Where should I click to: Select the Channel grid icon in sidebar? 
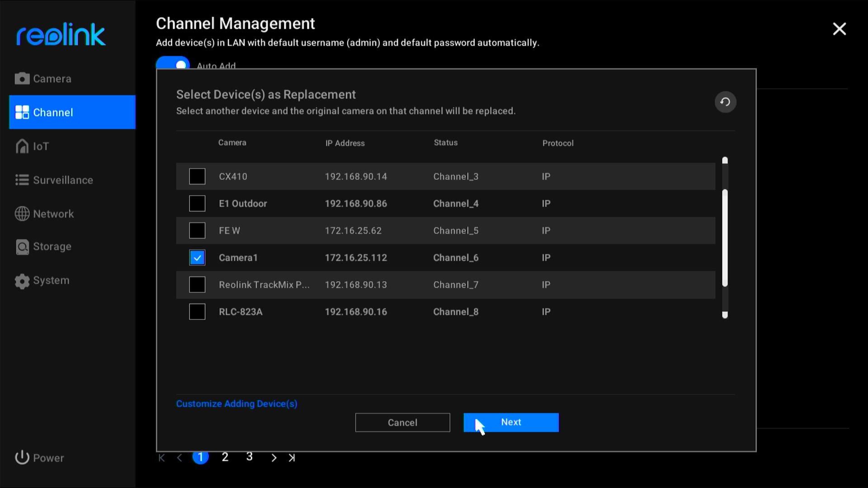(x=22, y=112)
